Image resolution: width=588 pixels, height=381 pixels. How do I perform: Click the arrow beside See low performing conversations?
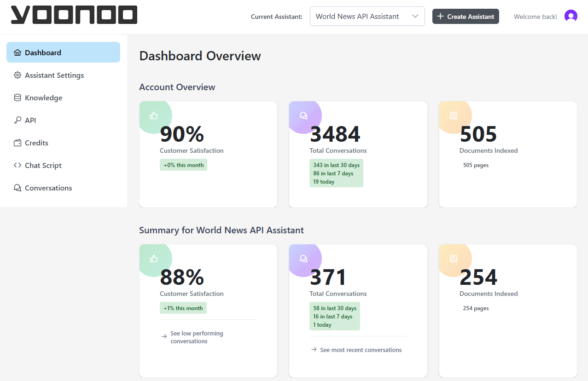point(164,336)
